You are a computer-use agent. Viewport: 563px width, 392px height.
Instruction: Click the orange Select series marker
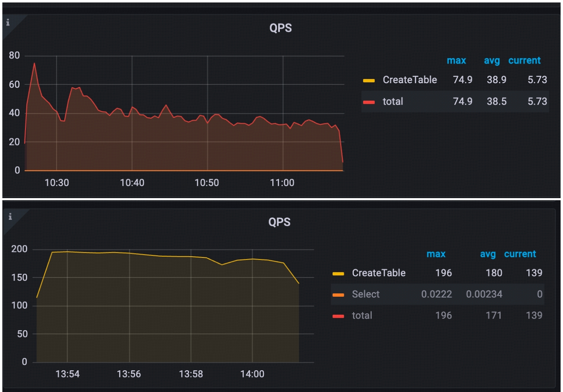[x=338, y=294]
